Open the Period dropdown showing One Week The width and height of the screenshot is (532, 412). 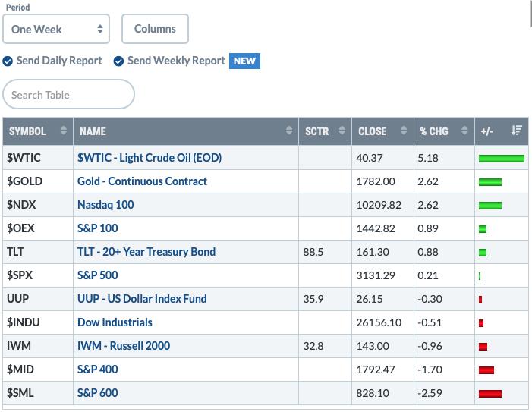pyautogui.click(x=56, y=29)
